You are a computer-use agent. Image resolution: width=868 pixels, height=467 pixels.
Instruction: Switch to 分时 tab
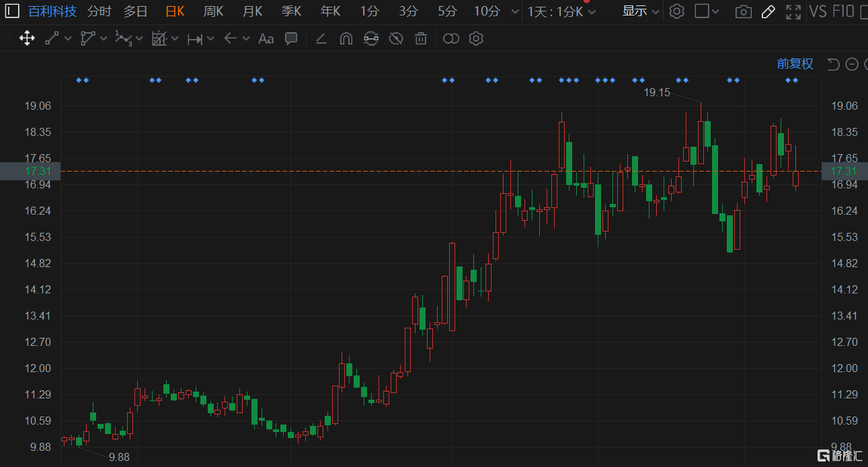(x=99, y=11)
